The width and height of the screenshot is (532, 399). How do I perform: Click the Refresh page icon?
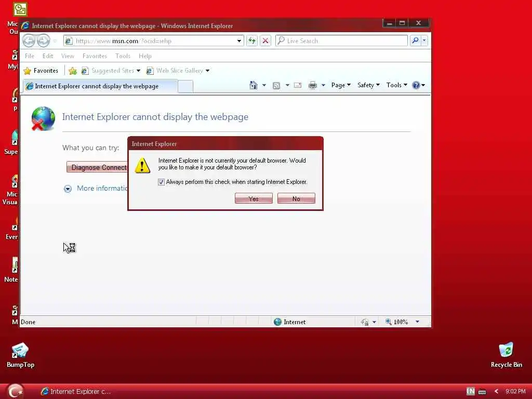point(252,41)
